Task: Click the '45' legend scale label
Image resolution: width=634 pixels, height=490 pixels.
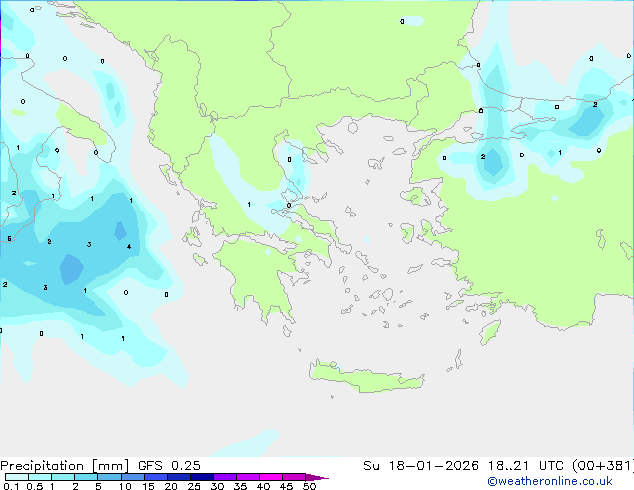Action: [x=286, y=486]
